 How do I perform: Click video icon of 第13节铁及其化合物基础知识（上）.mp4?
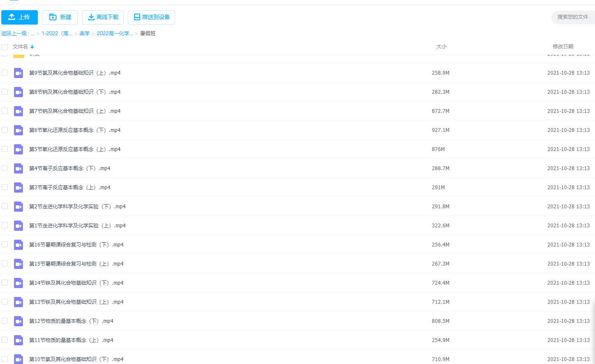[x=18, y=302]
